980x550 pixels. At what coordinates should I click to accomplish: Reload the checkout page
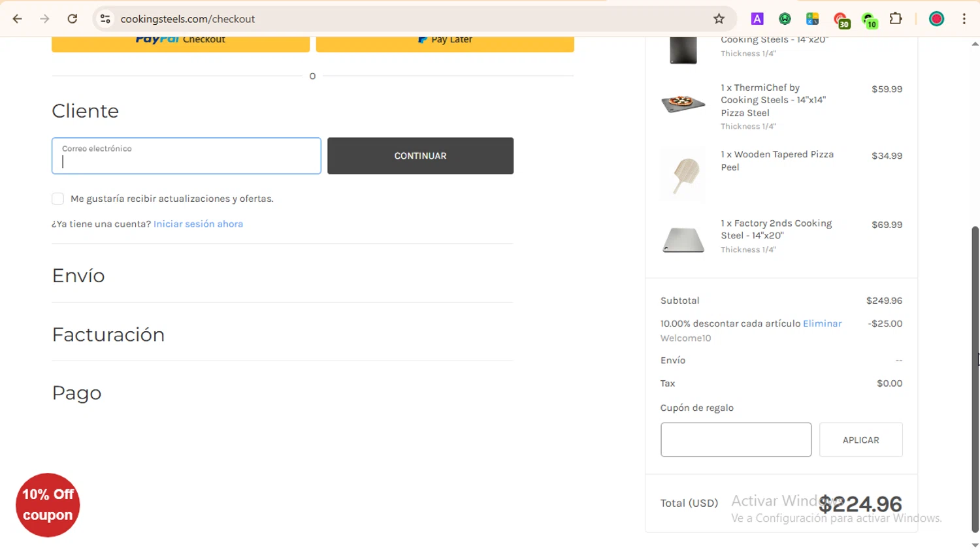pyautogui.click(x=73, y=19)
